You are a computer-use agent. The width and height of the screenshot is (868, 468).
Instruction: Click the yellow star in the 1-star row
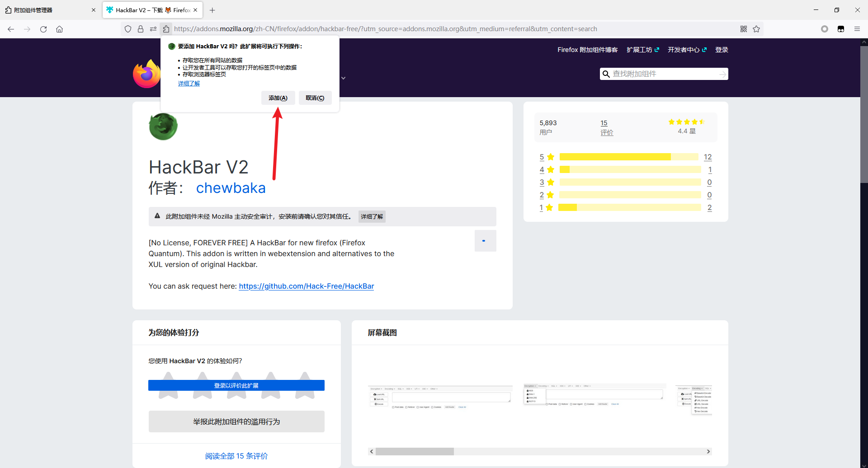click(x=549, y=208)
